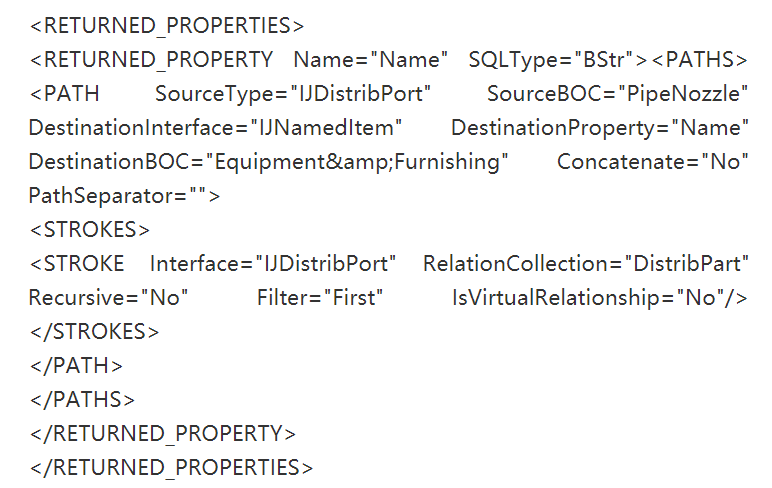Click the Interface="IJDistribPort" attribute
Viewport: 772px width, 488px height.
pos(273,263)
